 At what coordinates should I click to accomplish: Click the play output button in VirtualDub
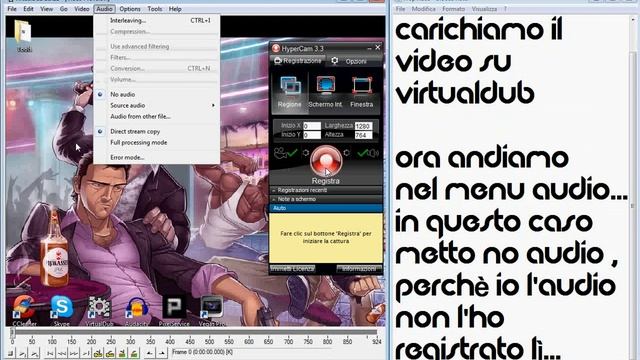tap(34, 353)
